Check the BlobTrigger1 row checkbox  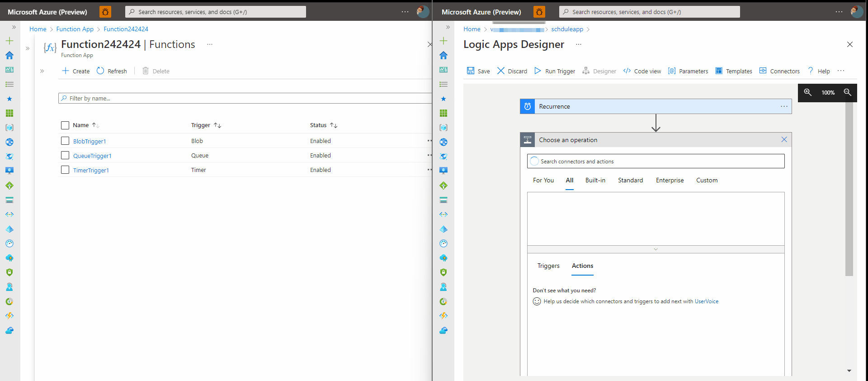(65, 141)
